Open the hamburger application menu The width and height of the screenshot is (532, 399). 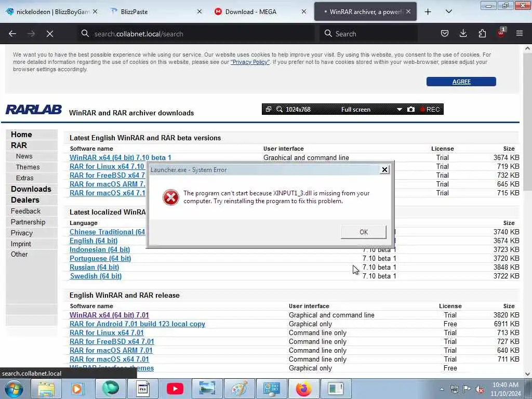coord(520,33)
